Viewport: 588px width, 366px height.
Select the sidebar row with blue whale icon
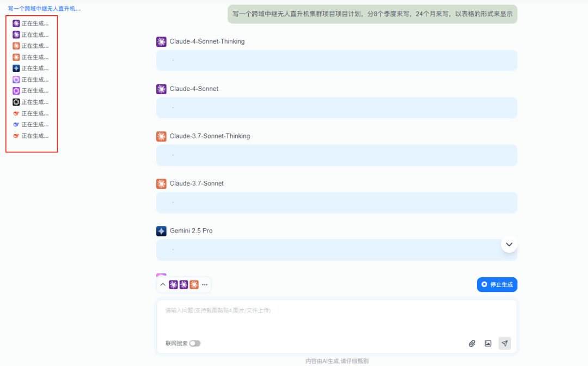(x=30, y=125)
